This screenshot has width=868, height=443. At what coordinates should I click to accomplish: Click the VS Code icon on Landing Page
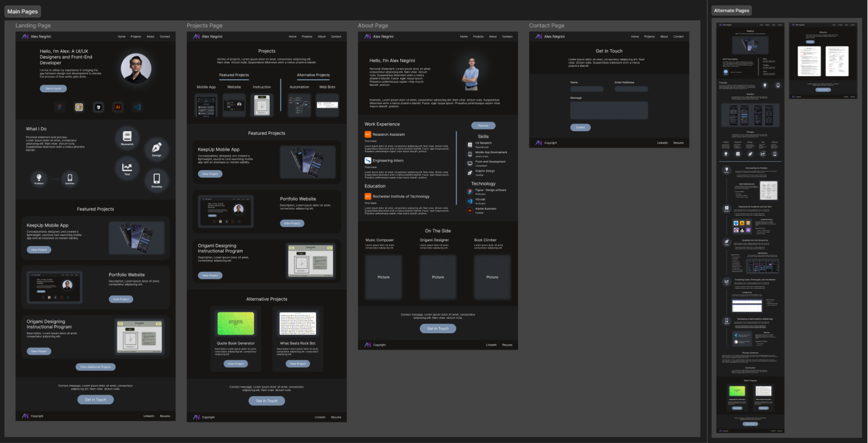[137, 107]
